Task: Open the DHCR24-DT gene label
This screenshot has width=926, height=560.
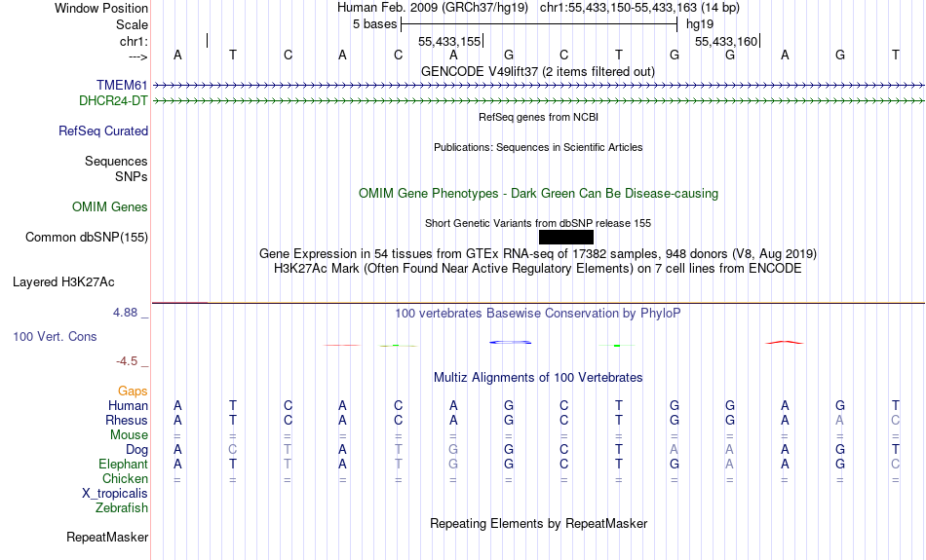Action: (x=113, y=101)
